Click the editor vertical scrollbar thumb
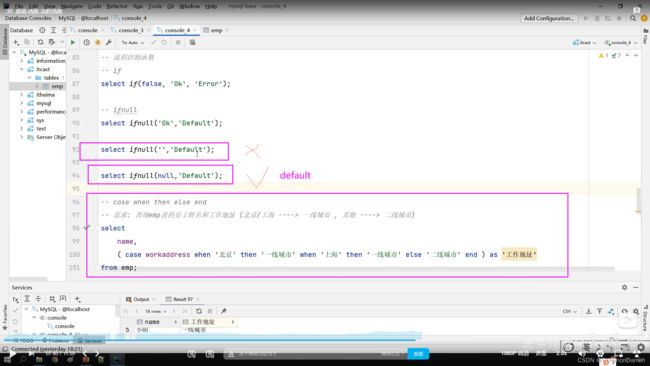The width and height of the screenshot is (650, 366). tap(638, 200)
